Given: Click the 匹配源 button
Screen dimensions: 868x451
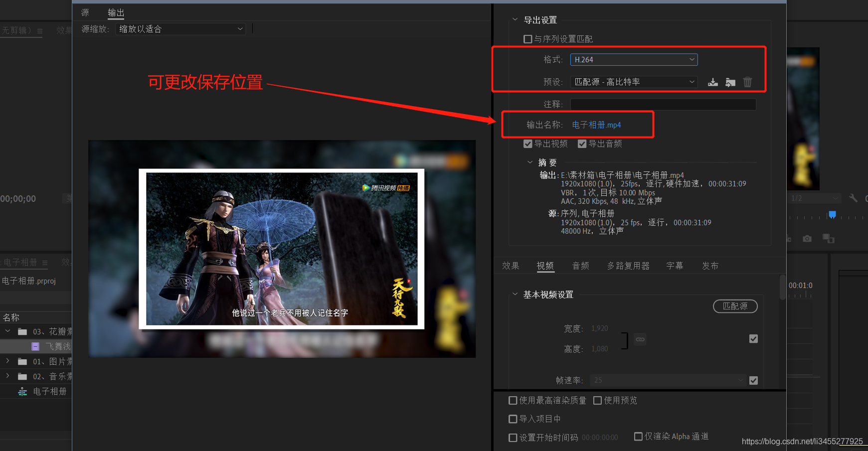Looking at the screenshot, I should coord(735,306).
